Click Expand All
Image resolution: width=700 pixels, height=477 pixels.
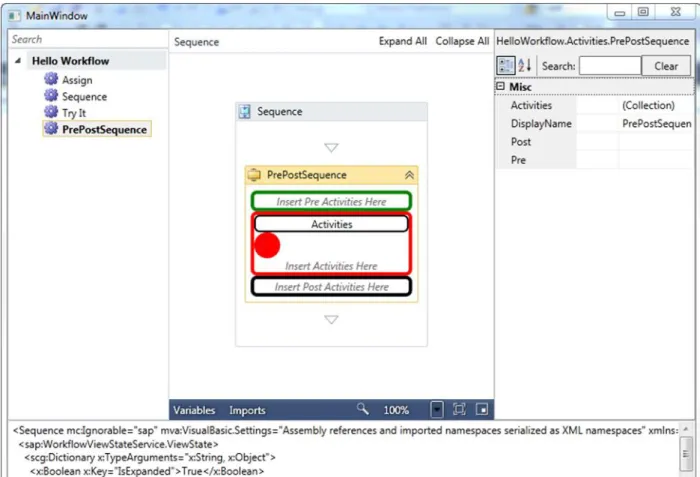pyautogui.click(x=403, y=41)
